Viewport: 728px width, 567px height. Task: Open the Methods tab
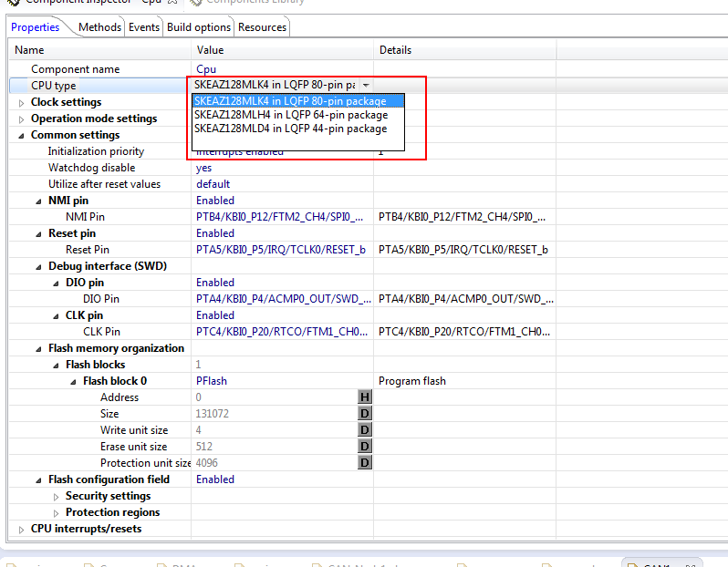point(99,27)
